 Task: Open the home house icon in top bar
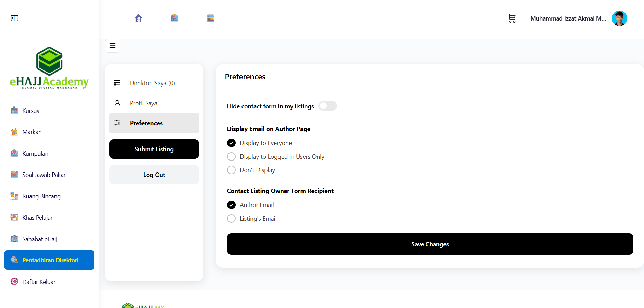pos(138,18)
